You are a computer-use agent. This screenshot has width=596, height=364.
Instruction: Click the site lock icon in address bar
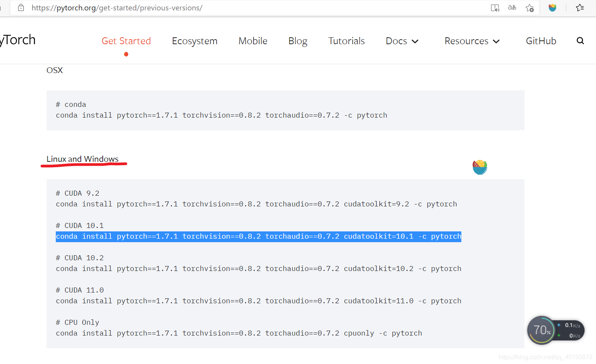[21, 8]
